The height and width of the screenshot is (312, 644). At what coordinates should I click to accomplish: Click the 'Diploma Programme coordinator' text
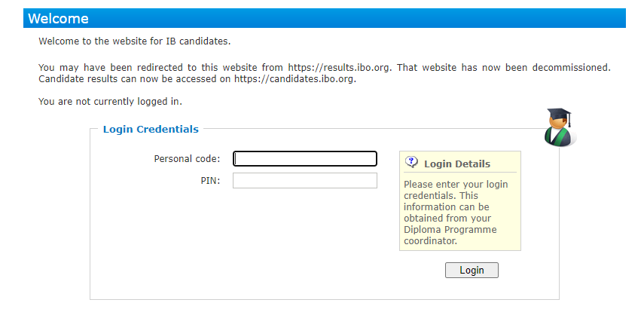point(450,235)
